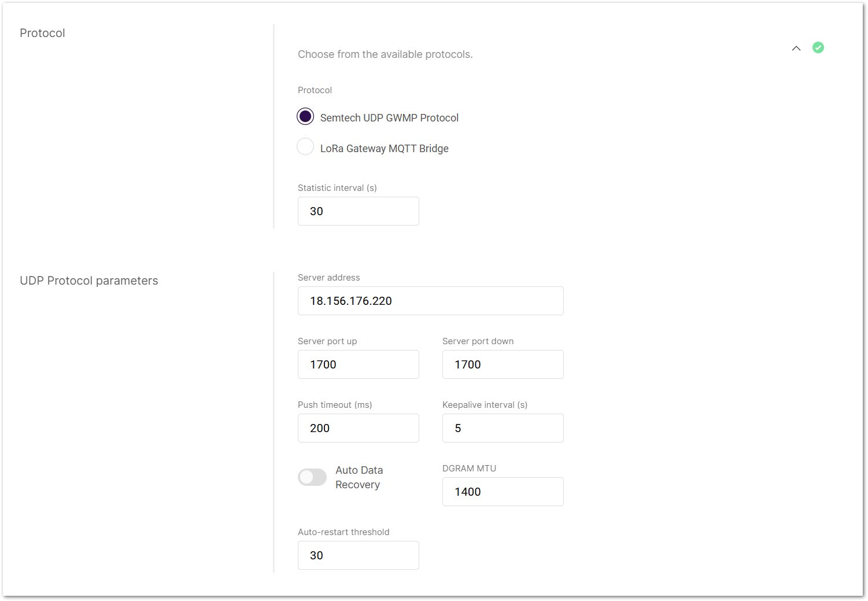The image size is (868, 601).
Task: Click the Keepalive interval field
Action: (x=503, y=428)
